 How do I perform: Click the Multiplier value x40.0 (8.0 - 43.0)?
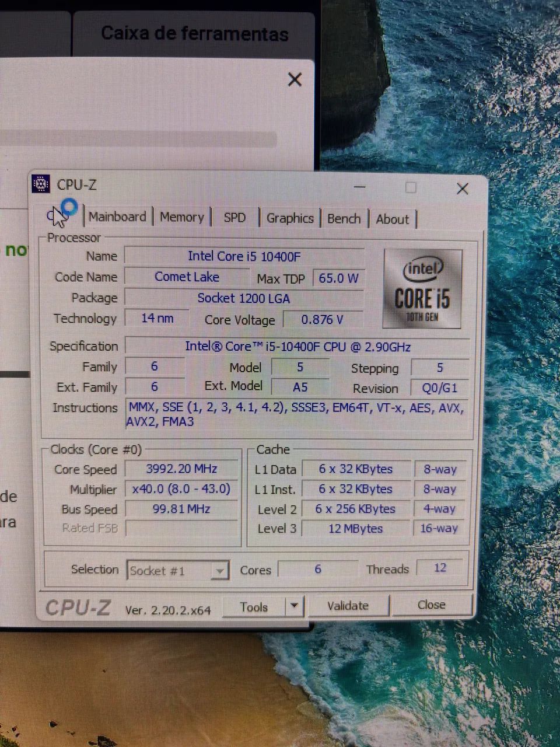(x=181, y=488)
